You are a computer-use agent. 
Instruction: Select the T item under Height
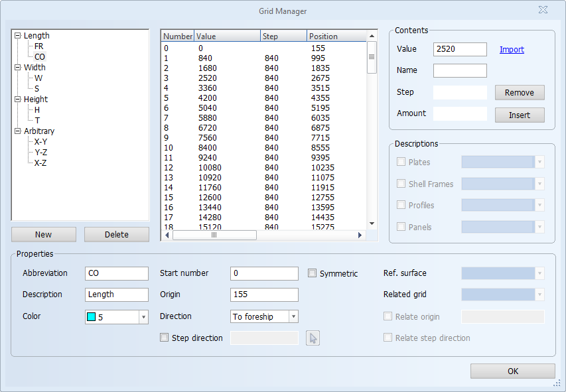37,121
